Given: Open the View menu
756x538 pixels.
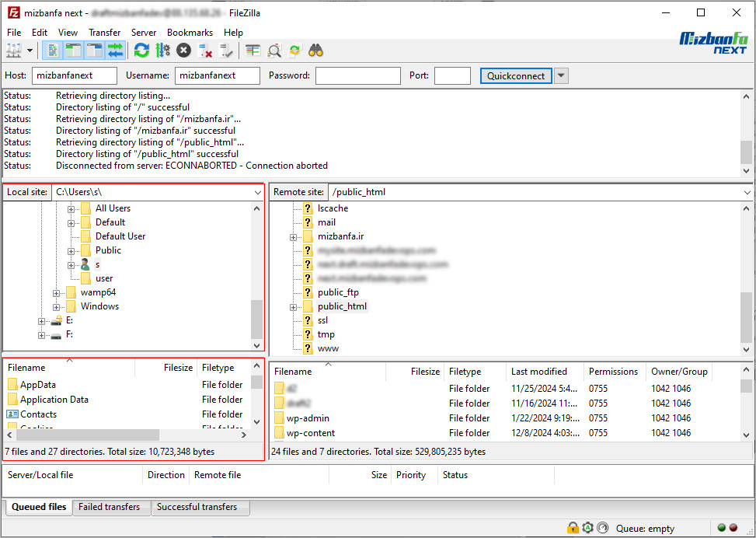Looking at the screenshot, I should [68, 33].
